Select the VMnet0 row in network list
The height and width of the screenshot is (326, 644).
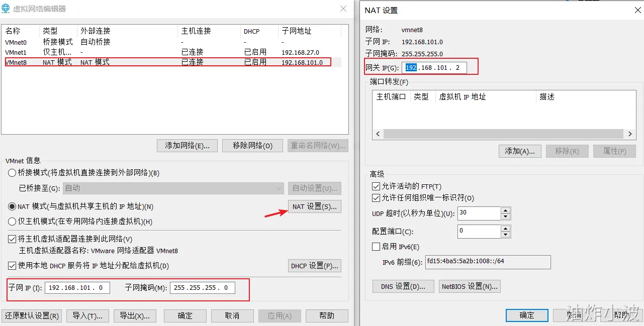(171, 42)
